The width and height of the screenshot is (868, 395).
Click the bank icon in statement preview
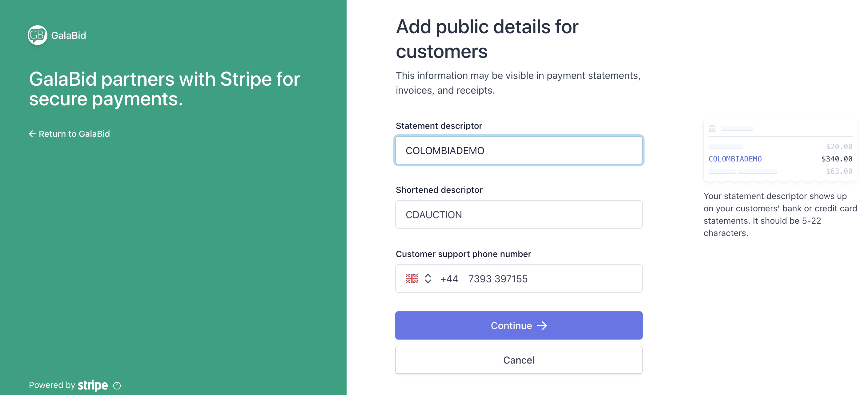(712, 128)
